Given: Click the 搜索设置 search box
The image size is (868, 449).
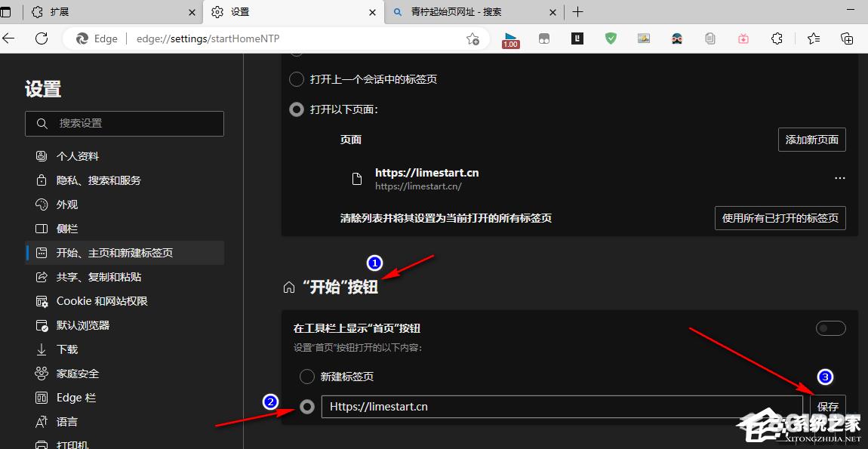Looking at the screenshot, I should pyautogui.click(x=125, y=124).
